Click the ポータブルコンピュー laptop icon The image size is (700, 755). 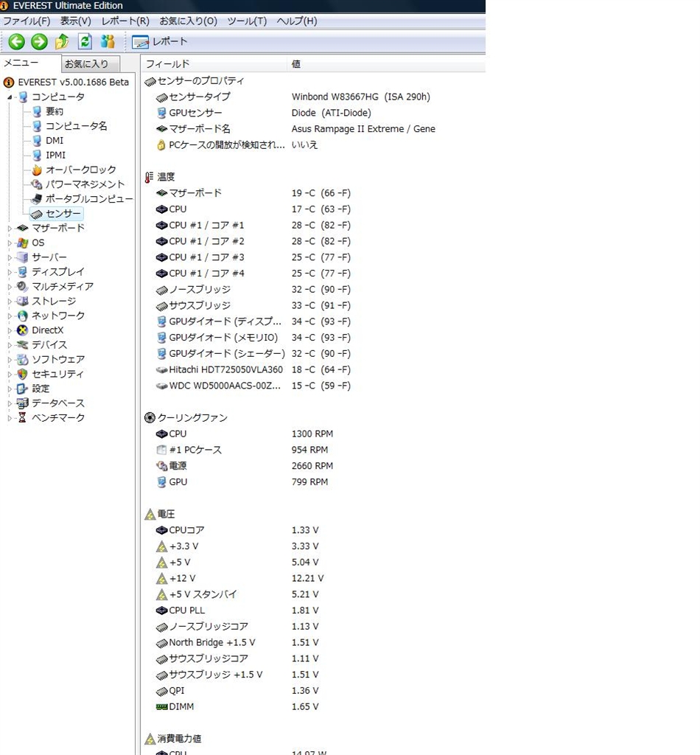pos(37,199)
